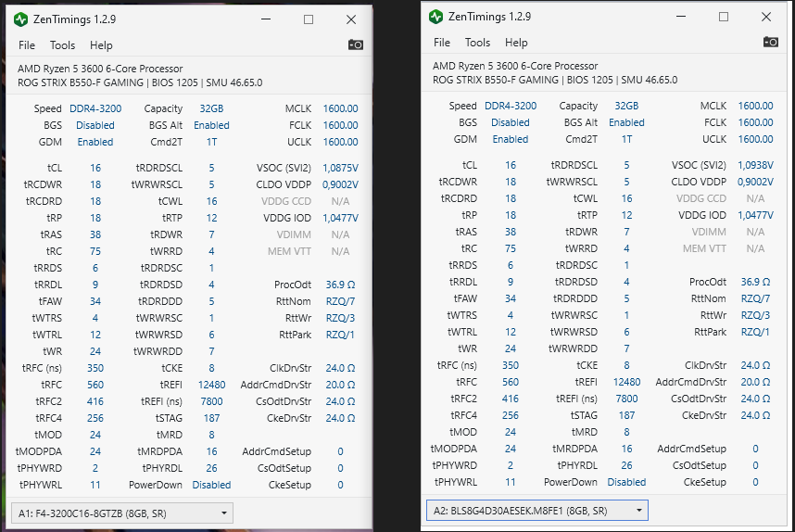Maximize the left ZenTimings window
Image resolution: width=795 pixels, height=532 pixels.
tap(309, 19)
